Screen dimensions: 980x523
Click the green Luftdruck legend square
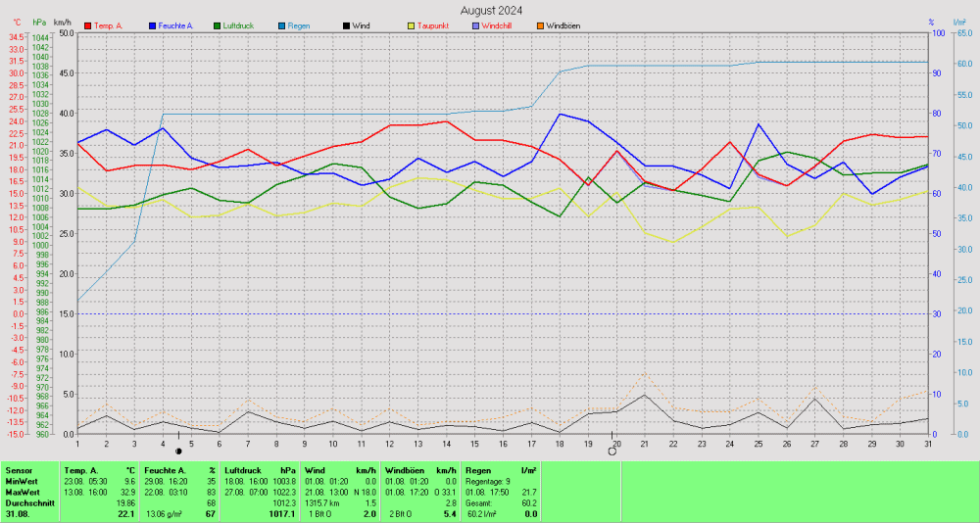click(x=217, y=25)
